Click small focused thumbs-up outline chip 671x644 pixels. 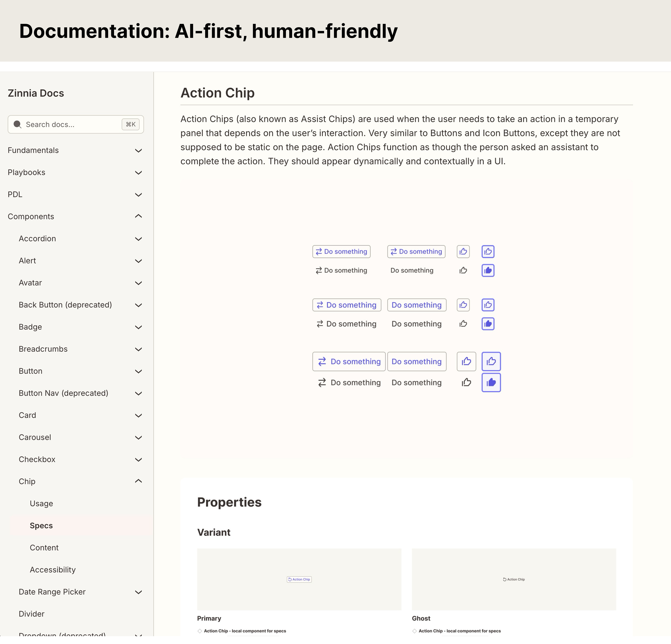click(488, 252)
